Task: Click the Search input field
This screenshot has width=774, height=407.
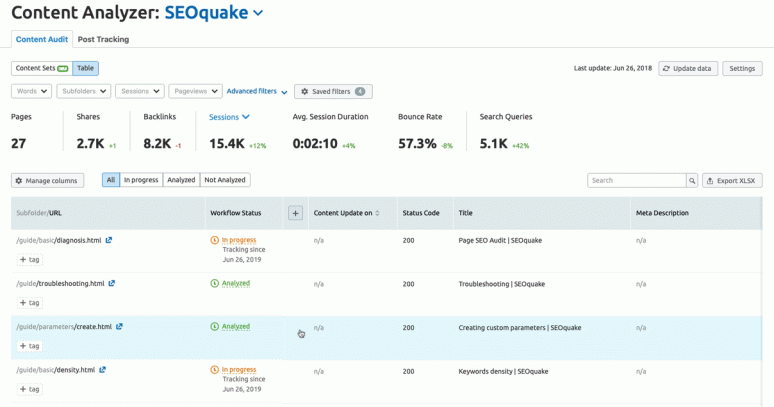Action: pos(637,181)
